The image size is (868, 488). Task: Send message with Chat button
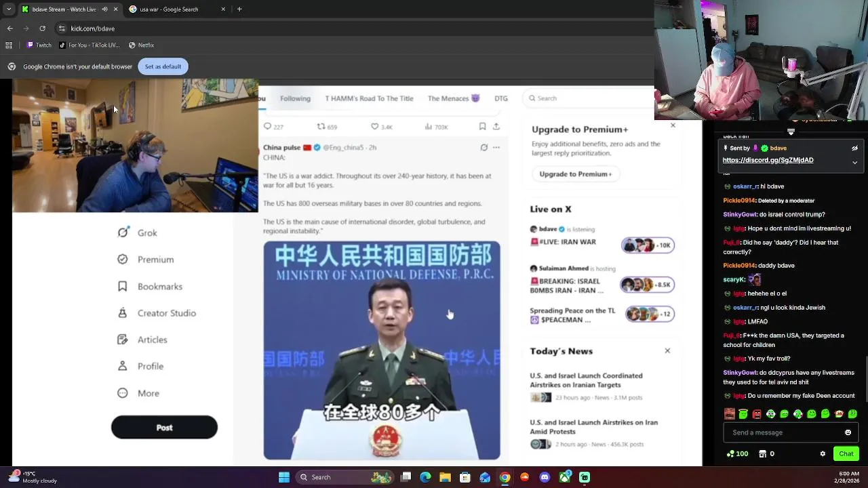click(x=846, y=453)
